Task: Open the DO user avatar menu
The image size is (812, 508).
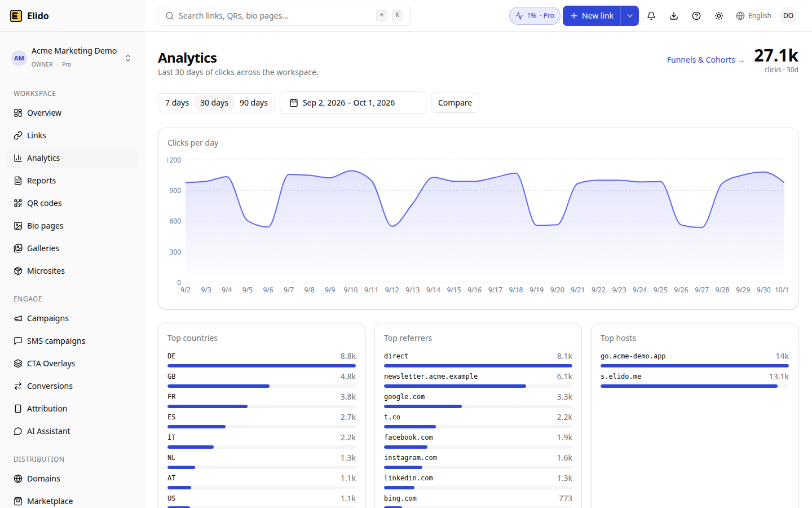Action: 788,16
